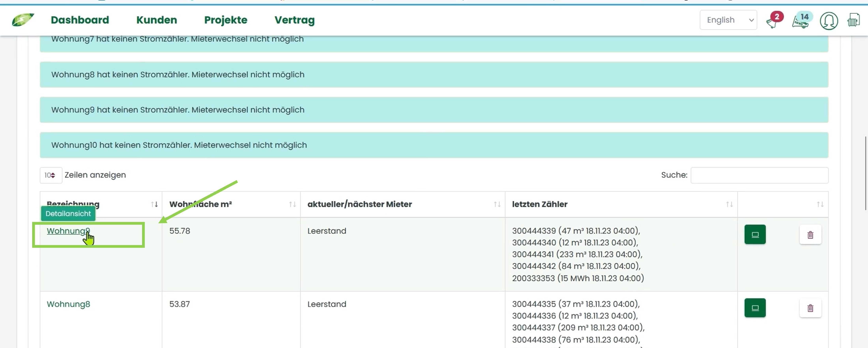Switch to the Projekte section

[225, 20]
